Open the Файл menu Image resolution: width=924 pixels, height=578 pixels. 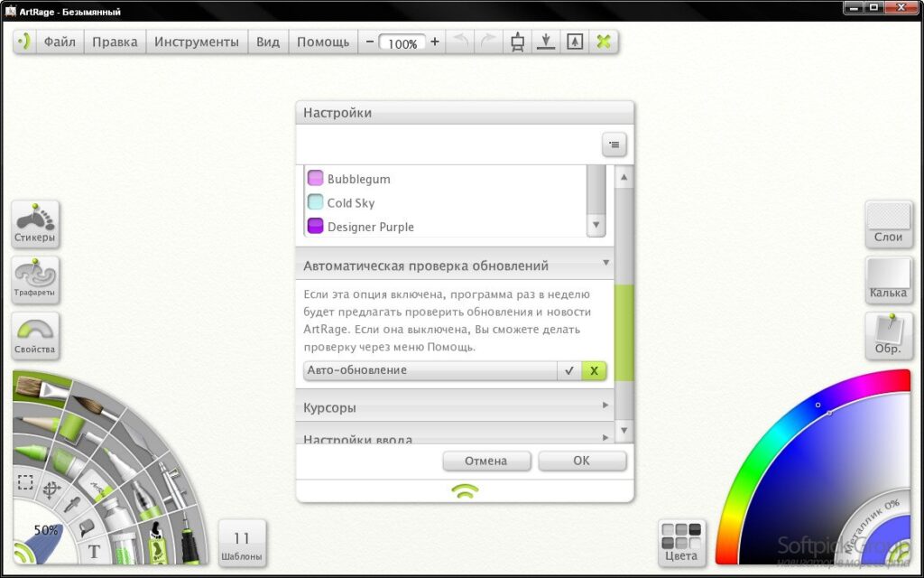[x=60, y=42]
